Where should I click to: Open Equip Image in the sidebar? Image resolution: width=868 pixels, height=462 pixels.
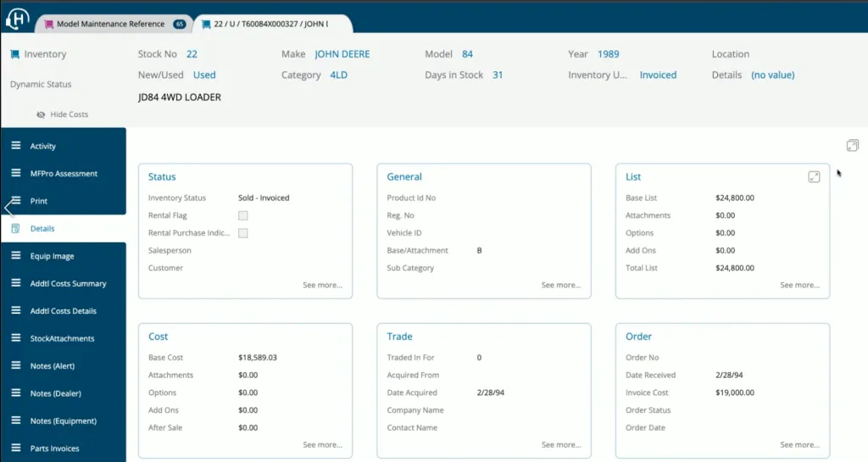[x=63, y=256]
